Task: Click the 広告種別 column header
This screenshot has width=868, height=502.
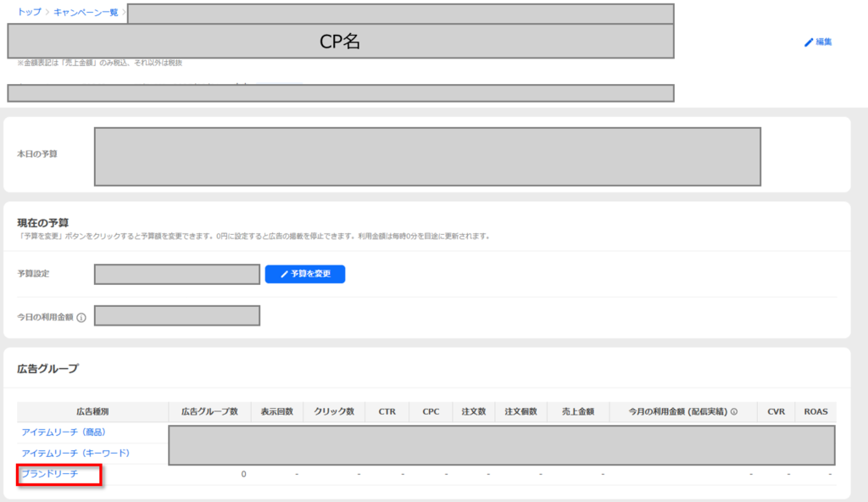Action: click(x=92, y=412)
